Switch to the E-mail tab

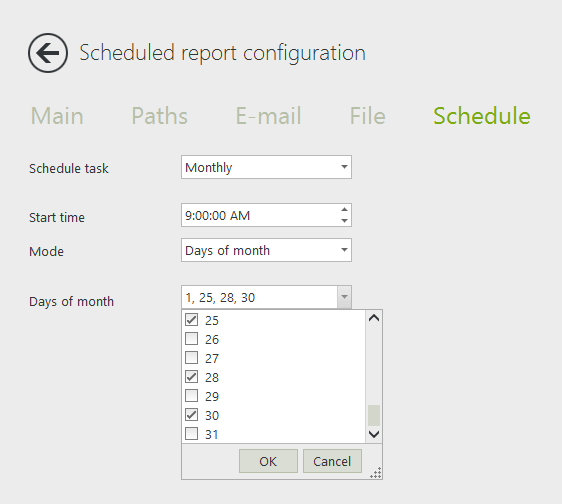click(268, 116)
